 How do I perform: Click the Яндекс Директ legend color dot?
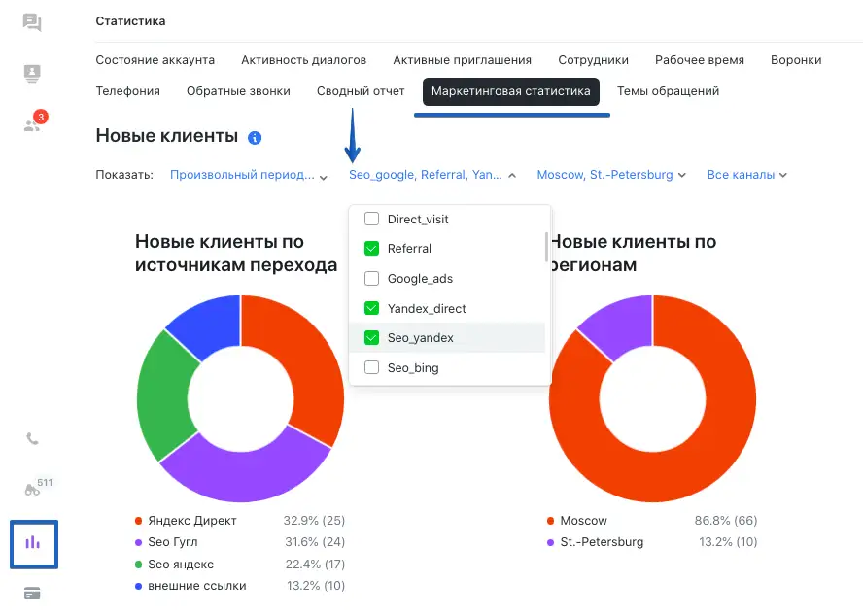coord(139,521)
